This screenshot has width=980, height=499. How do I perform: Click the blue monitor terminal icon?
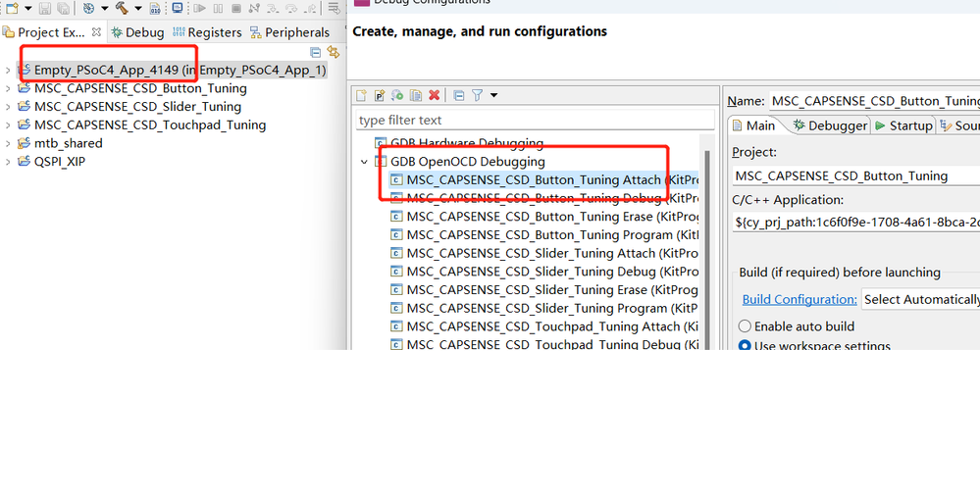tap(178, 8)
